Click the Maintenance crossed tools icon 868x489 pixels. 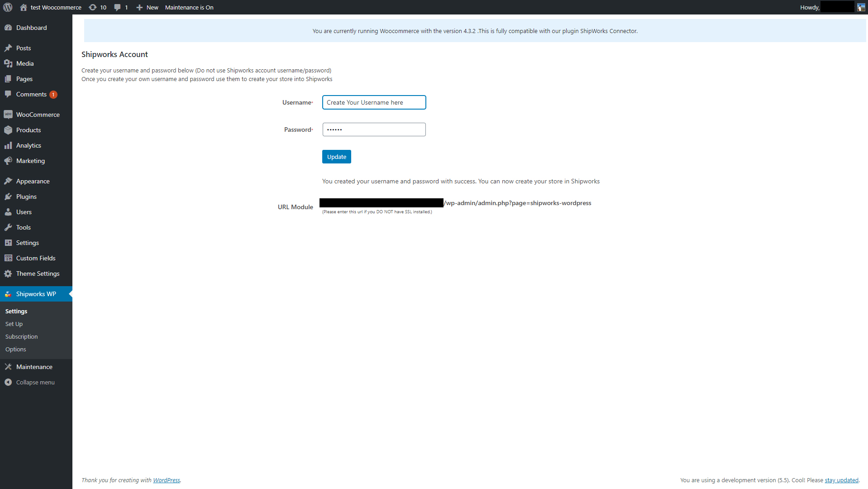[8, 367]
